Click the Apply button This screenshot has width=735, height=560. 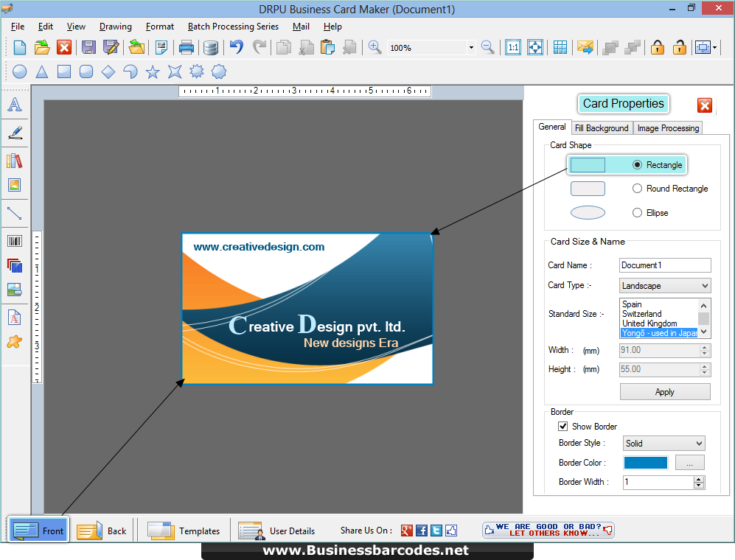(x=665, y=392)
